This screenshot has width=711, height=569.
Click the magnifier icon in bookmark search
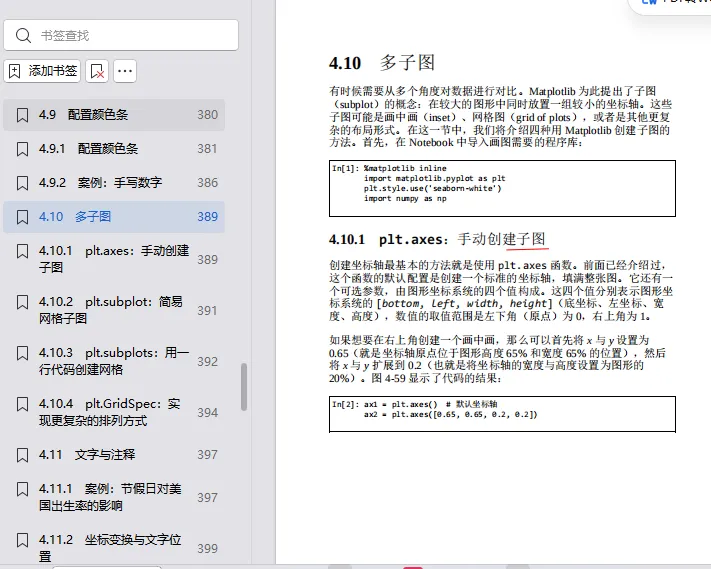pos(23,35)
